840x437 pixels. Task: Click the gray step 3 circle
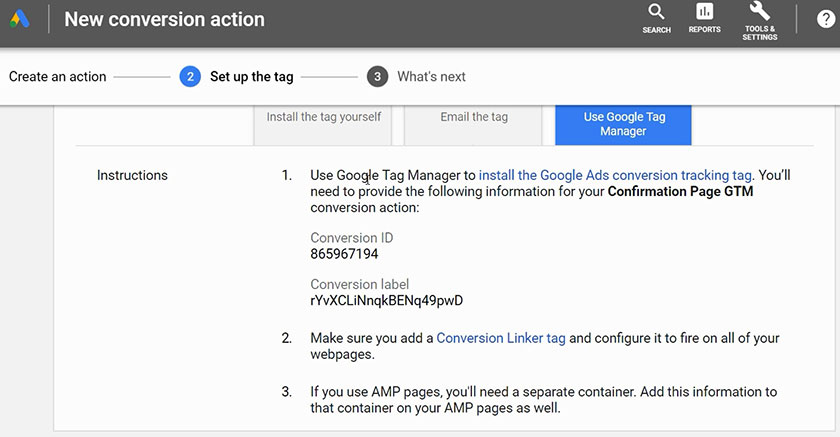pyautogui.click(x=377, y=77)
